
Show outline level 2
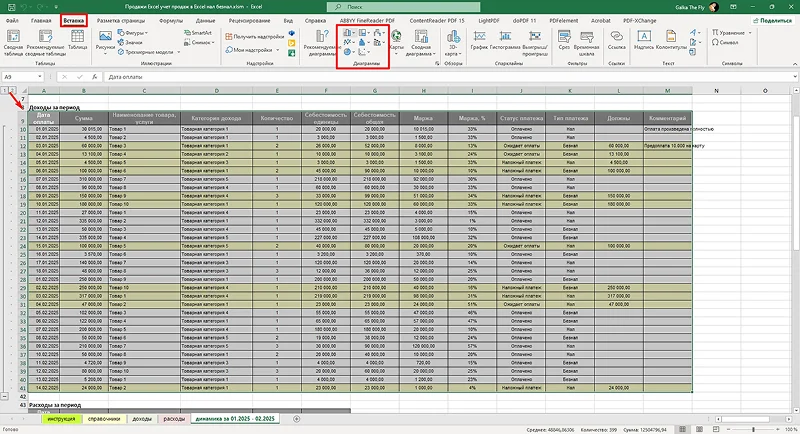tap(12, 90)
